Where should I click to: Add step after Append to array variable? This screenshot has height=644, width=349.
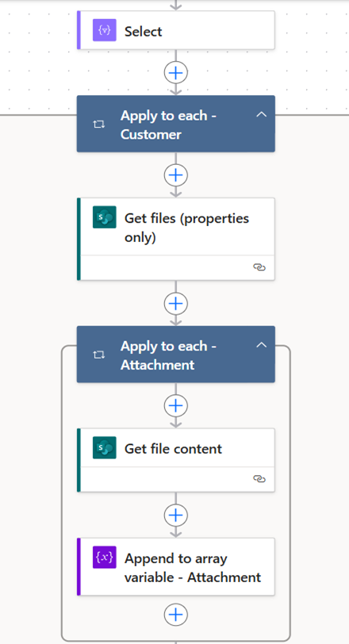(x=176, y=615)
